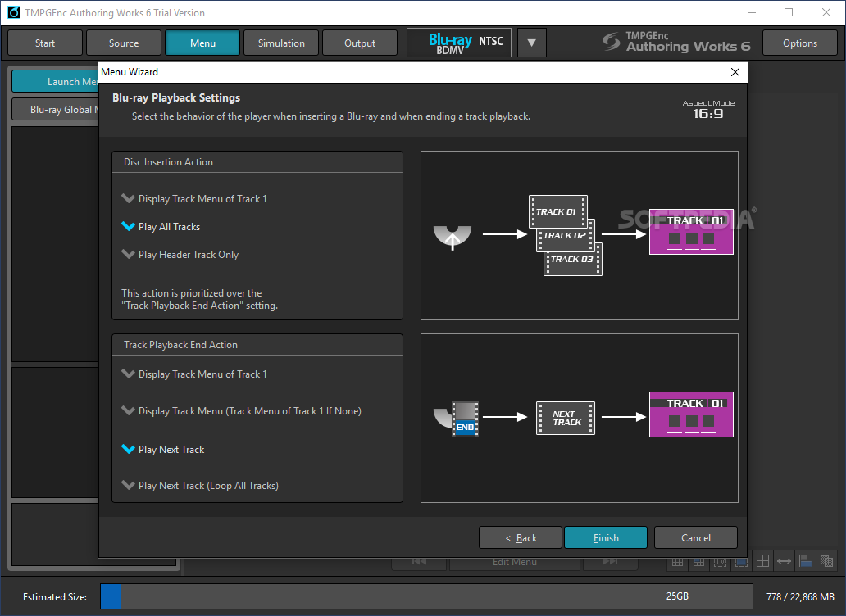This screenshot has width=846, height=616.
Task: Click the Blu-ray BDMV NTSC format indicator
Action: pyautogui.click(x=458, y=43)
